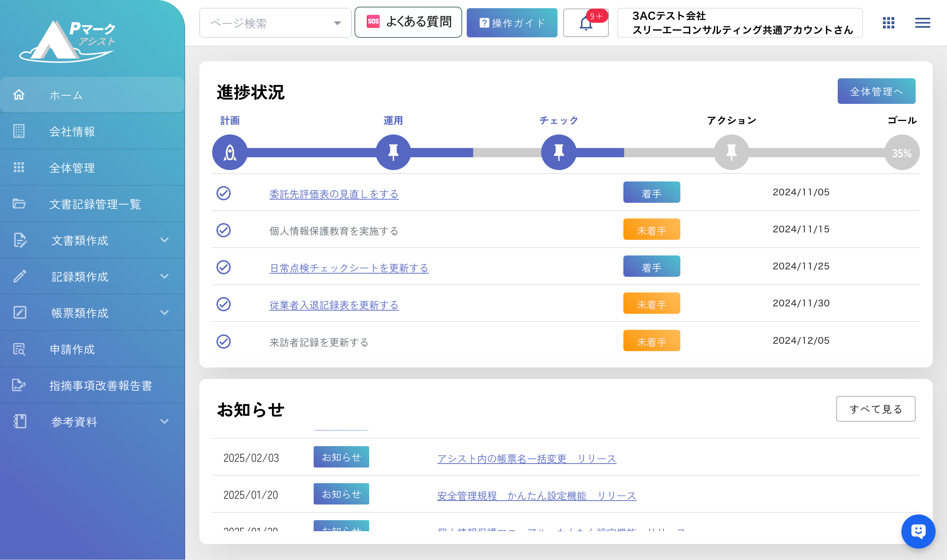Click the gray pin icon under アクション
The image size is (947, 560).
coord(731,153)
